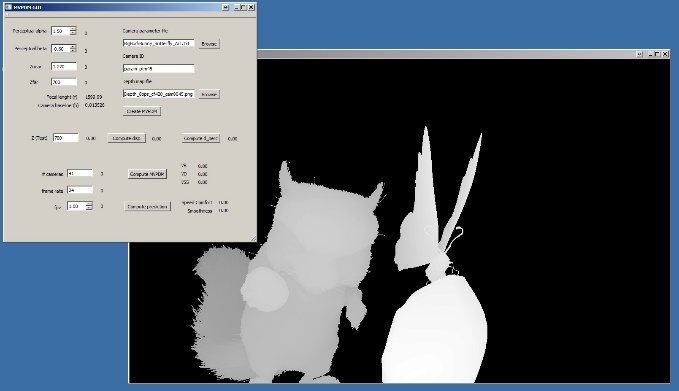Screen dimensions: 679x391
Task: Click the Compute d_perc button
Action: click(x=200, y=138)
